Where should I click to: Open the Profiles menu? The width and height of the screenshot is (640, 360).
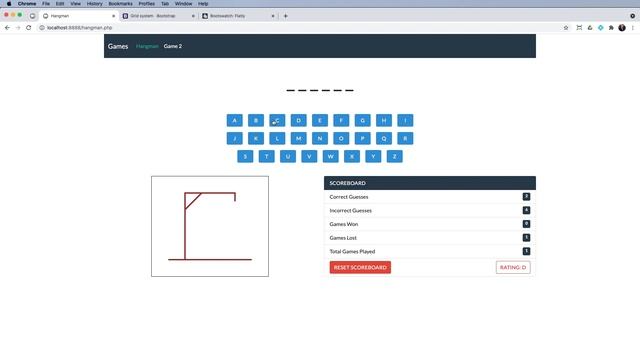(147, 4)
